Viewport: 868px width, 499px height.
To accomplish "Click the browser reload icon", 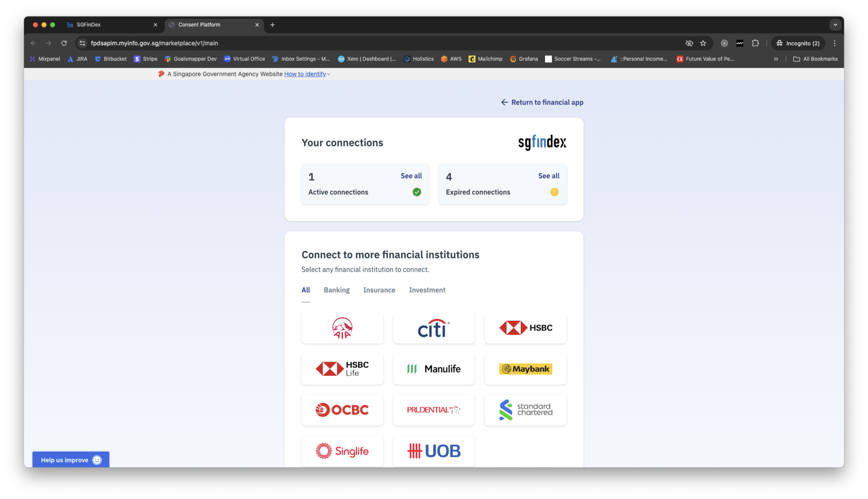I will pos(64,43).
